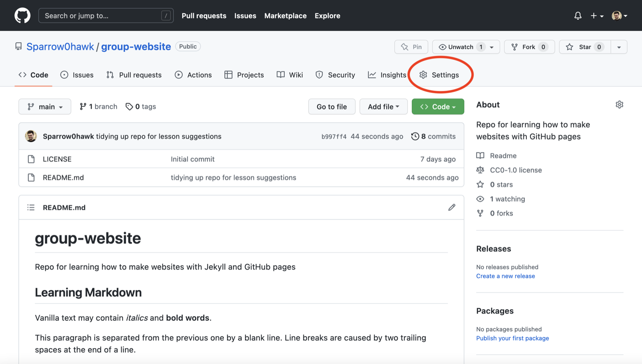Open Issues in the top navigation
Image resolution: width=642 pixels, height=364 pixels.
tap(245, 16)
